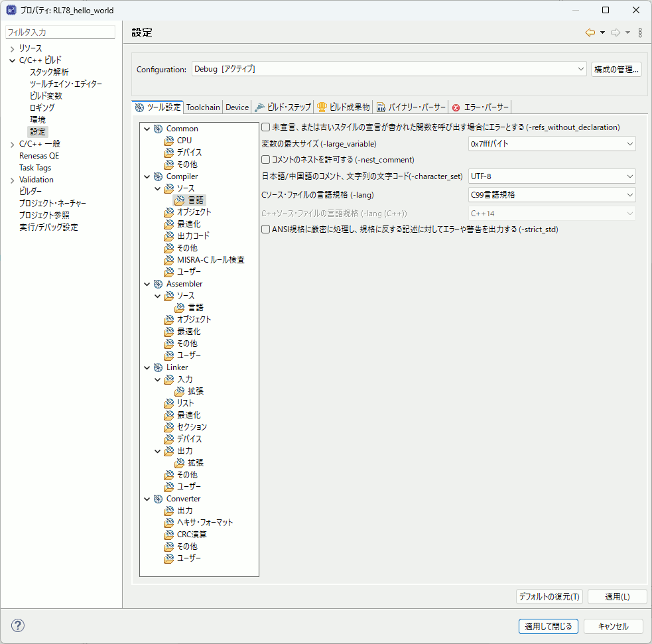652x644 pixels.
Task: Click the CPU folder icon under Common
Action: (x=169, y=141)
